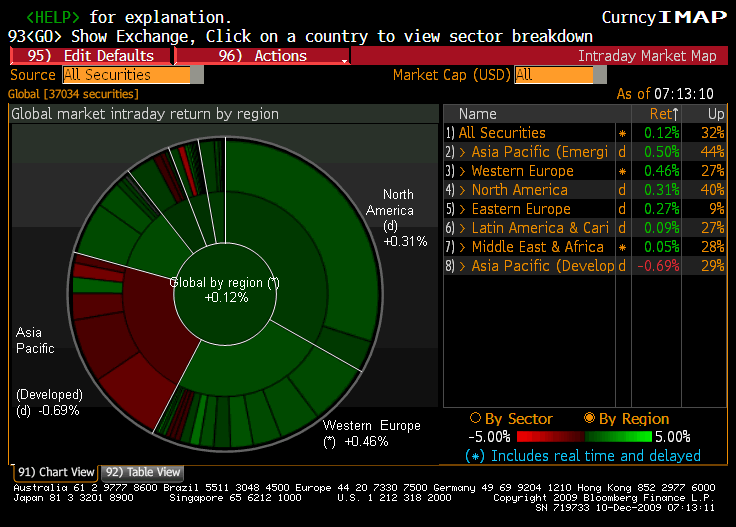The height and width of the screenshot is (527, 736).
Task: Click the 0.05% return for Middle East
Action: pyautogui.click(x=661, y=247)
